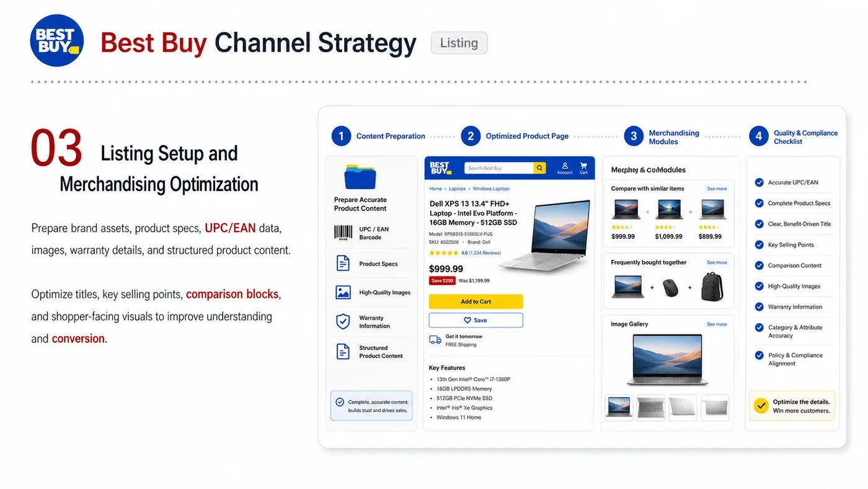The height and width of the screenshot is (489, 868).
Task: Click the UPC / EAN barcode icon
Action: pyautogui.click(x=343, y=233)
